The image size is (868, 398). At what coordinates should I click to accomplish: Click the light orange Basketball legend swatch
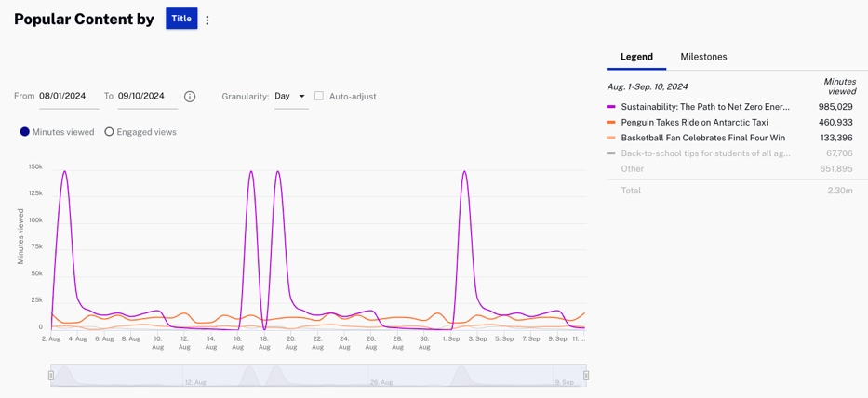611,138
